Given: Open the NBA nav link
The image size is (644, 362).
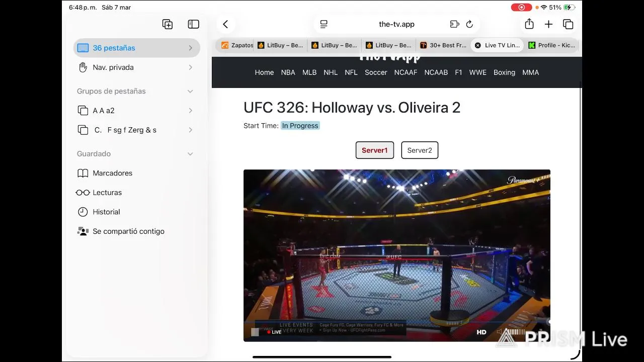Looking at the screenshot, I should pos(288,72).
